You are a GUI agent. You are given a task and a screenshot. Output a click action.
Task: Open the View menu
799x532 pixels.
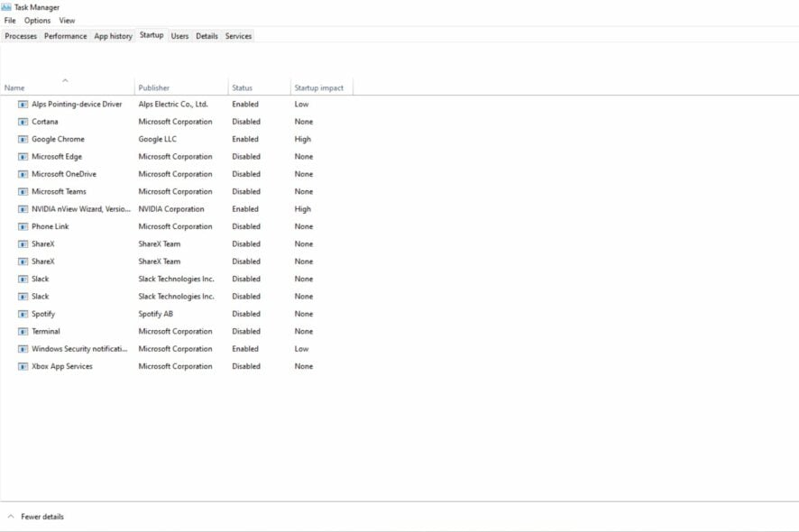point(67,21)
